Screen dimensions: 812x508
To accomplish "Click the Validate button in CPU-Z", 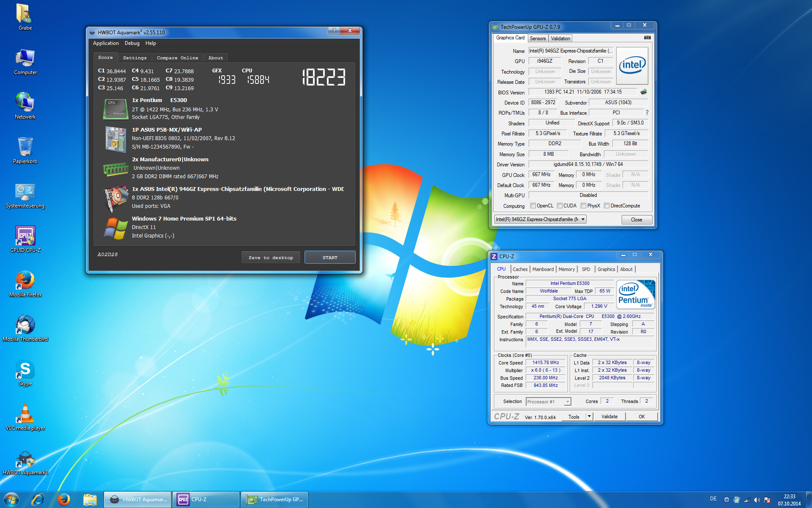I will click(609, 417).
